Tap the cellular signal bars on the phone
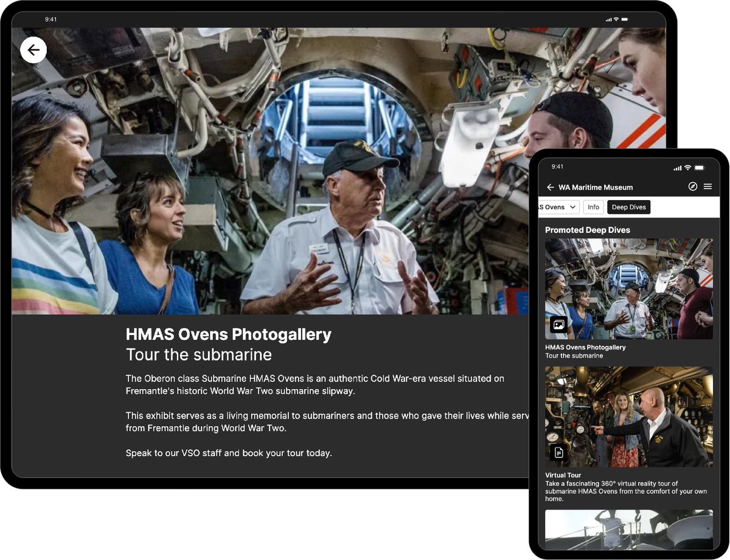Viewport: 730px width, 560px height. (677, 166)
